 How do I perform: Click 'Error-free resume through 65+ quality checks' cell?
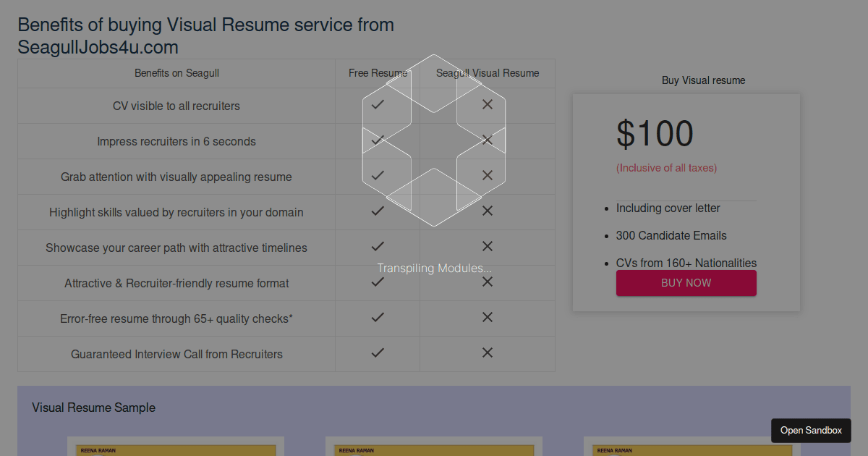click(176, 318)
